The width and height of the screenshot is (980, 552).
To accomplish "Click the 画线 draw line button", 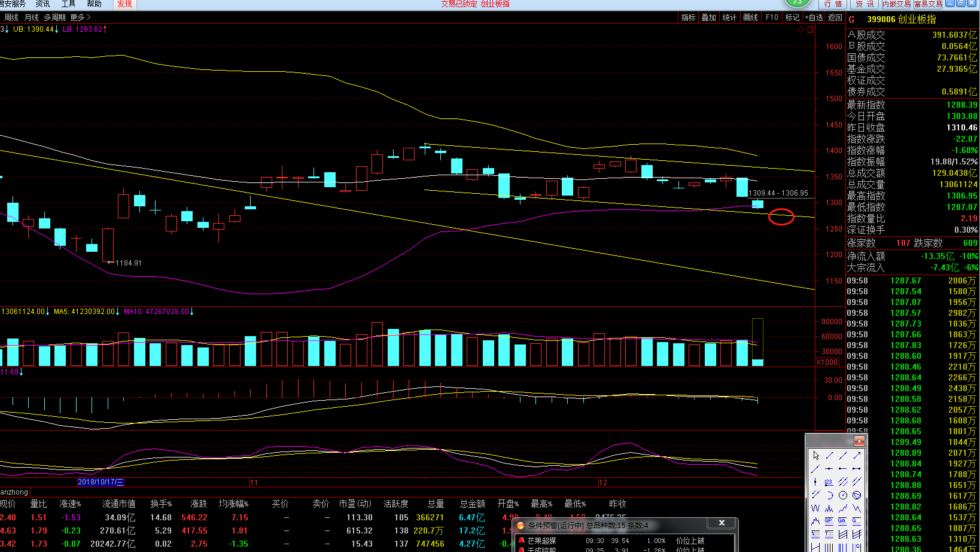I will coord(751,17).
